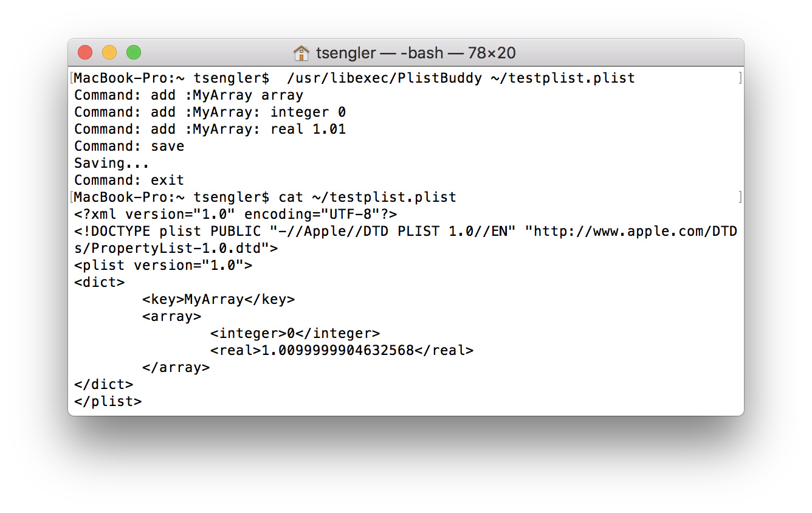Click the "Command: save" line
This screenshot has height=513, width=812.
(129, 146)
